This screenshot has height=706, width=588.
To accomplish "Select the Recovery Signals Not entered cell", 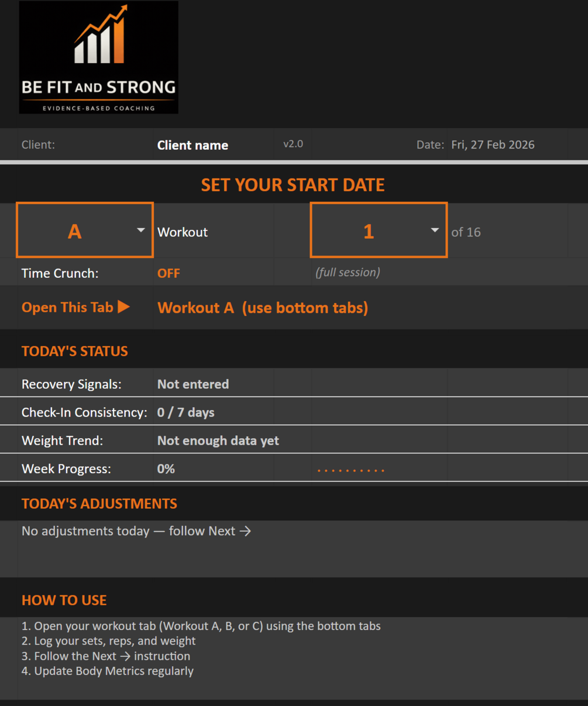I will 193,384.
